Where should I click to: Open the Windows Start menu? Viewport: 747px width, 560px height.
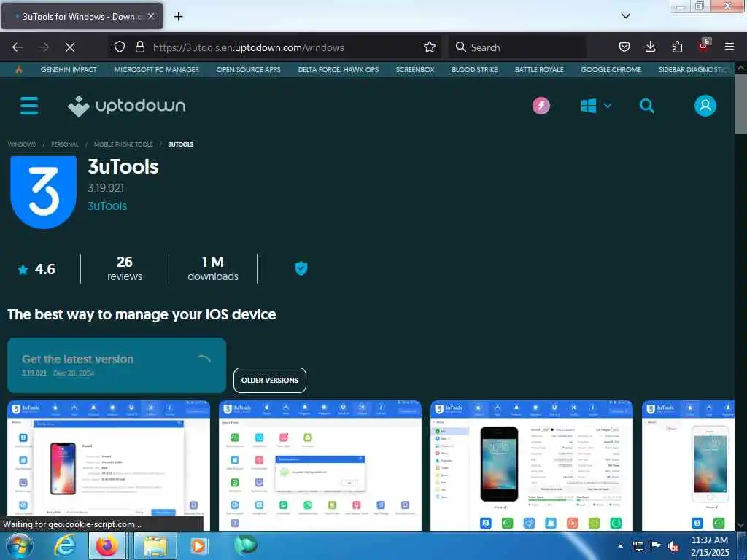(x=19, y=545)
